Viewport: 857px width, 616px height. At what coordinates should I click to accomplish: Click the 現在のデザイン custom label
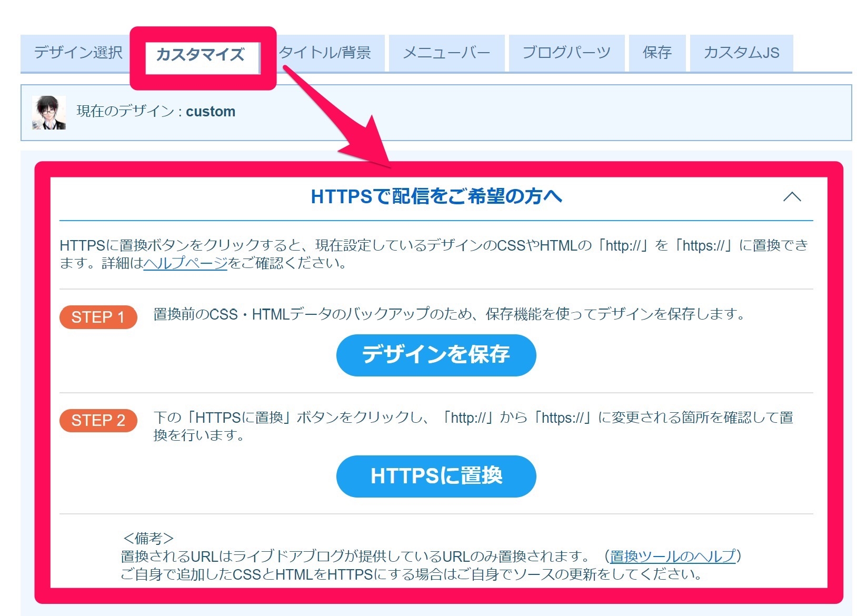pos(155,111)
